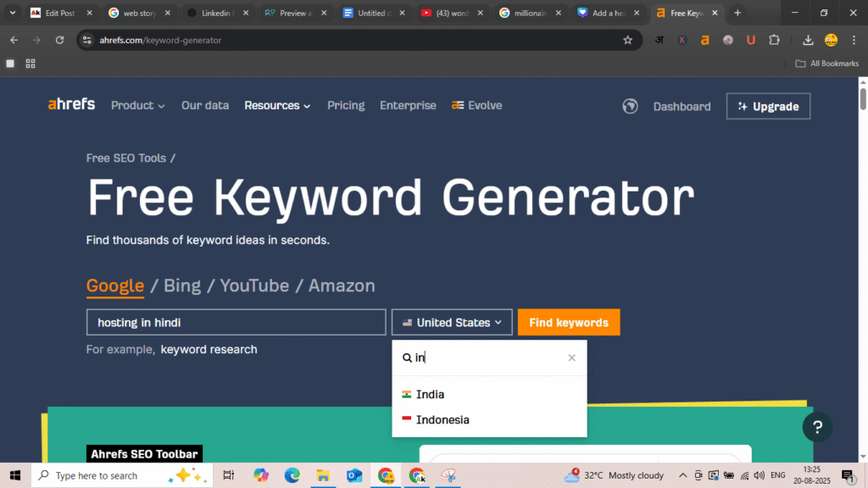Click ENG language indicator

(778, 475)
